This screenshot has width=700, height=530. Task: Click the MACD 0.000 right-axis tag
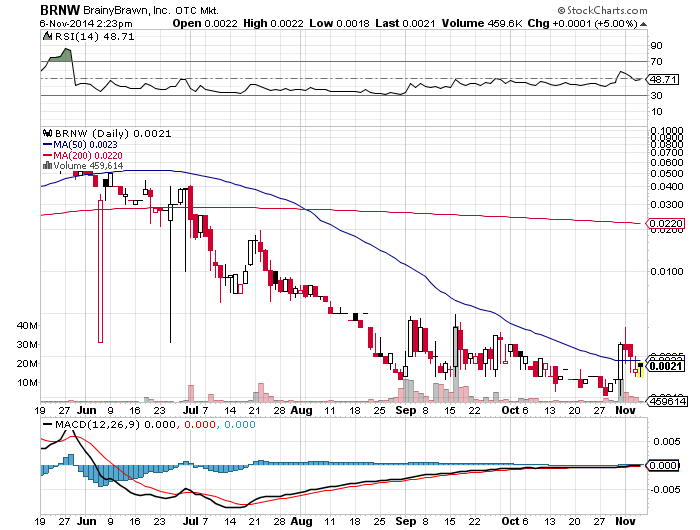coord(662,465)
